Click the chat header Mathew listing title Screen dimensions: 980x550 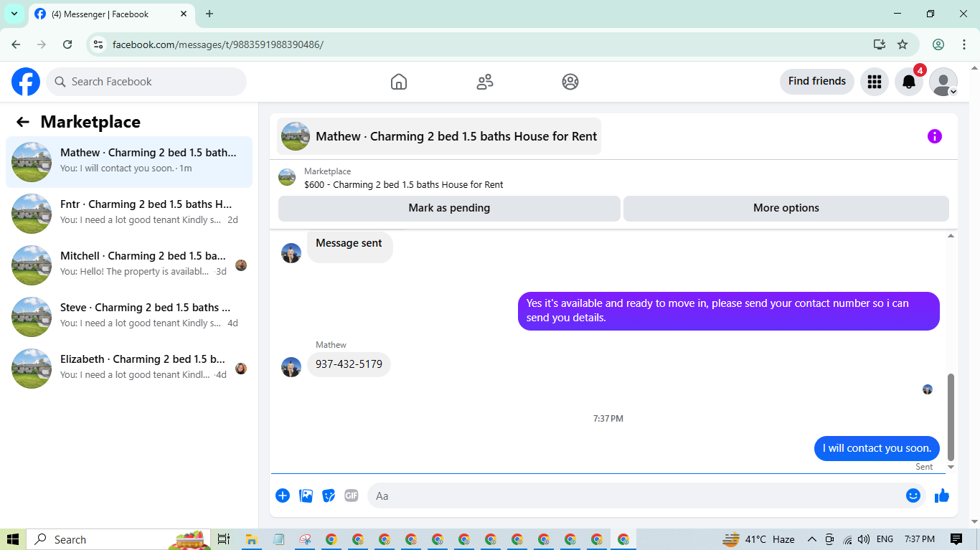(439, 136)
